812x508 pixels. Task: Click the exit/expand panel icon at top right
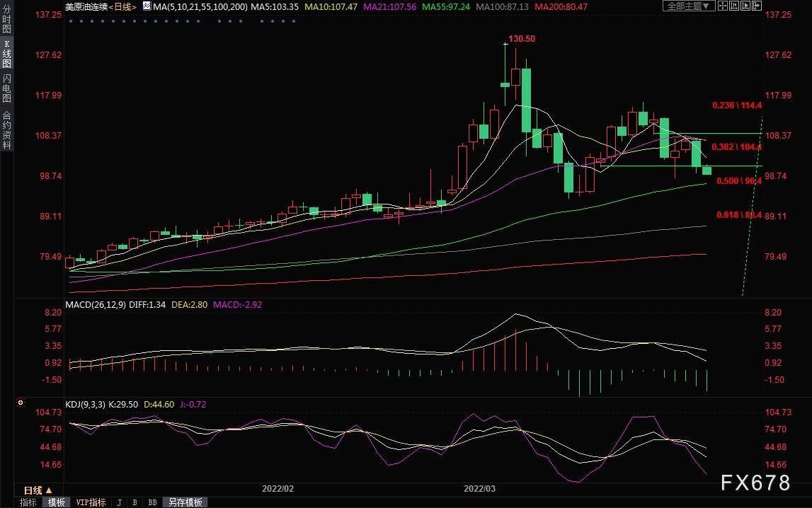coord(757,6)
